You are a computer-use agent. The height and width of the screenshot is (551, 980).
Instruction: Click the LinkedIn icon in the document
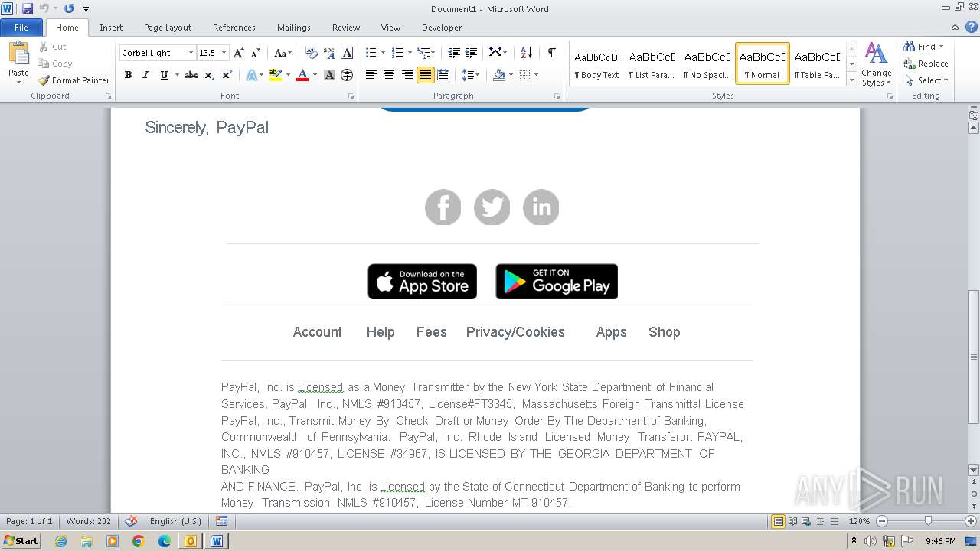click(x=541, y=207)
